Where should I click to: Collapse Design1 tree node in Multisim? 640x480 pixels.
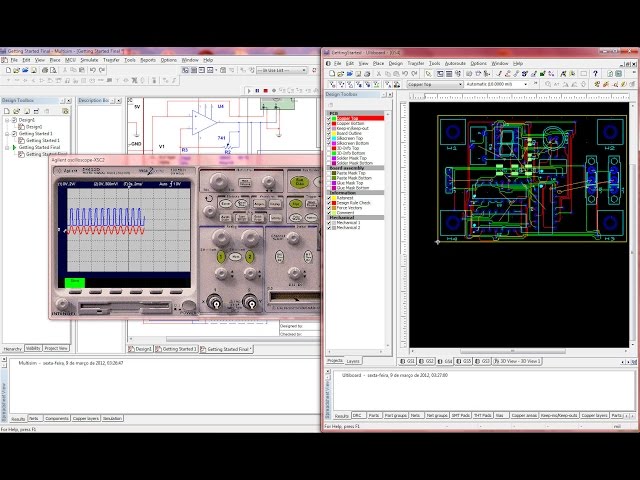click(x=7, y=120)
